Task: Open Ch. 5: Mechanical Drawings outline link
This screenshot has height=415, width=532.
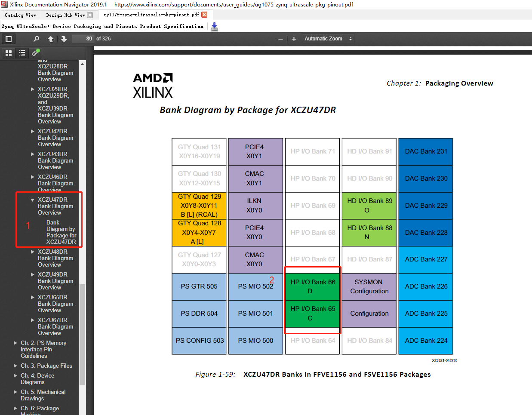Action: pos(43,395)
